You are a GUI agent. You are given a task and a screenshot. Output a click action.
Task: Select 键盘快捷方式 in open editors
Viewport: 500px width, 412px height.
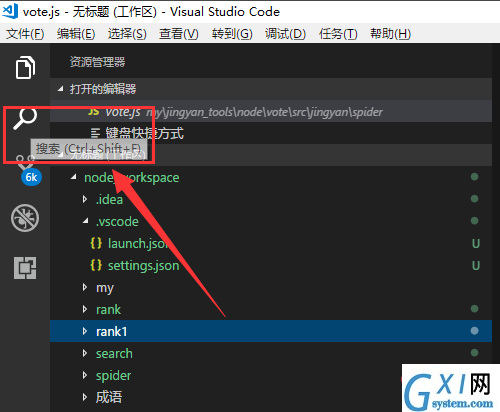271,133
